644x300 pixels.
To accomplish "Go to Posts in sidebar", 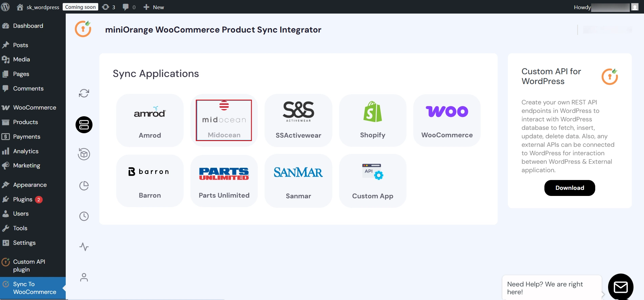I will click(33, 45).
